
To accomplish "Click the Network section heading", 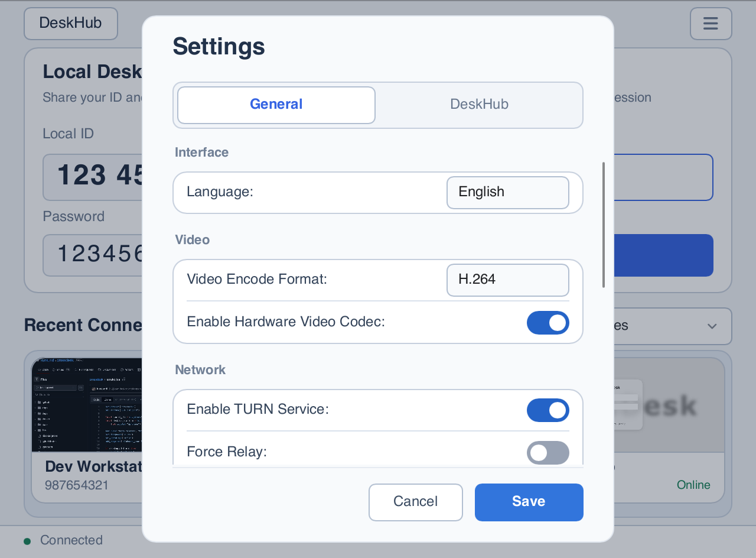I will 200,370.
